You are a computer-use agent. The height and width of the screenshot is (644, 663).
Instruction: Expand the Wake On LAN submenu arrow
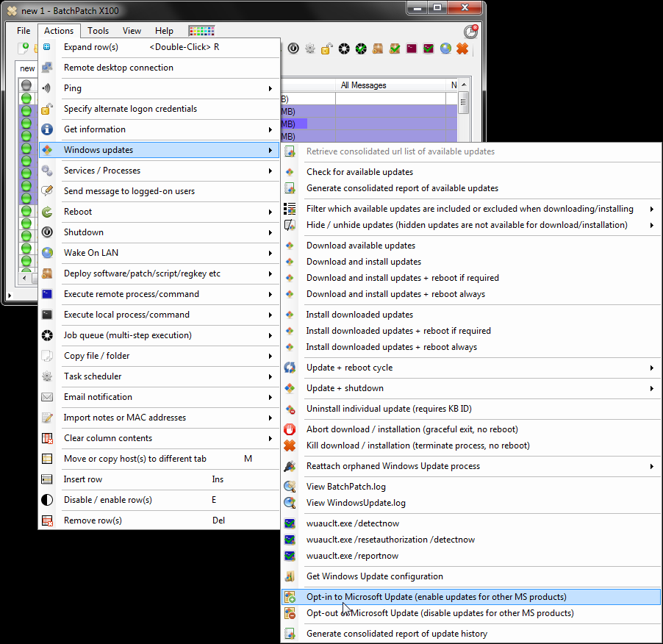(270, 253)
